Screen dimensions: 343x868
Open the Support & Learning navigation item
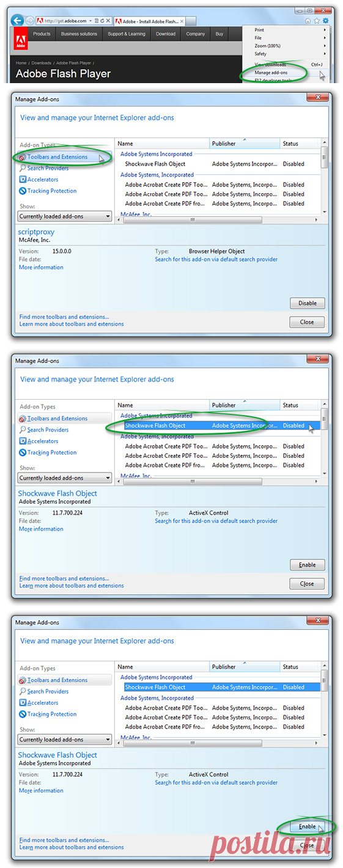(127, 34)
